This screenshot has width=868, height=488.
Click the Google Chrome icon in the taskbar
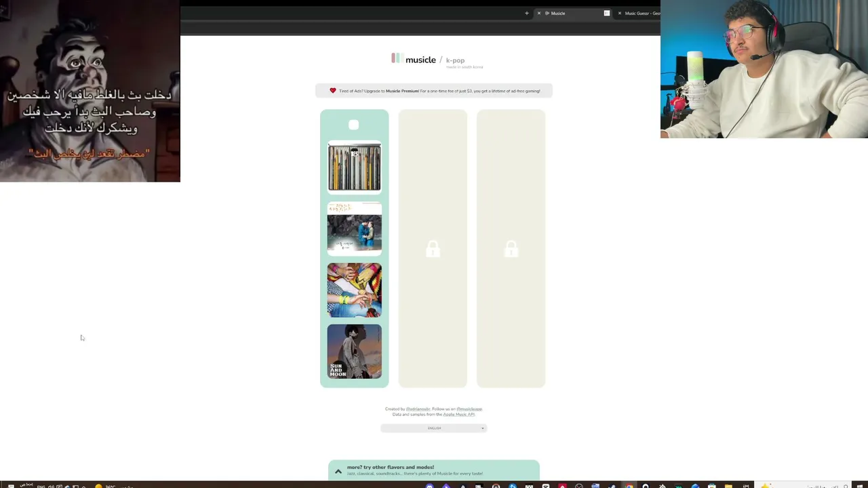(x=629, y=485)
